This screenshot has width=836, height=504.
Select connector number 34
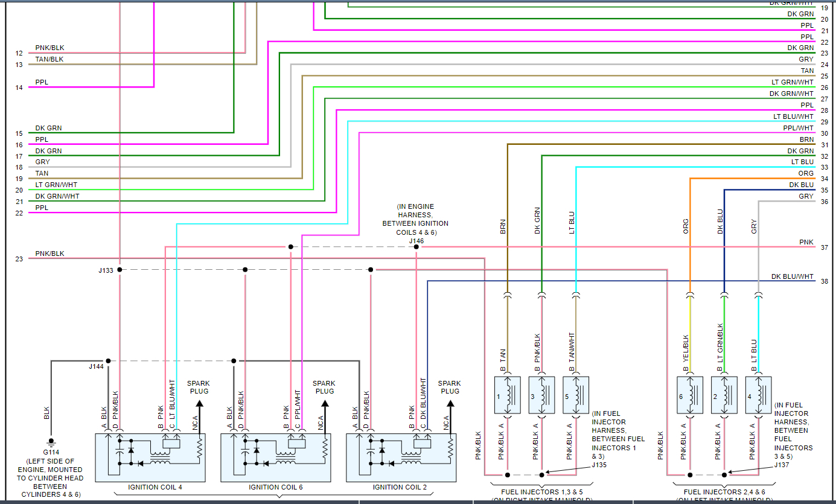coord(825,179)
